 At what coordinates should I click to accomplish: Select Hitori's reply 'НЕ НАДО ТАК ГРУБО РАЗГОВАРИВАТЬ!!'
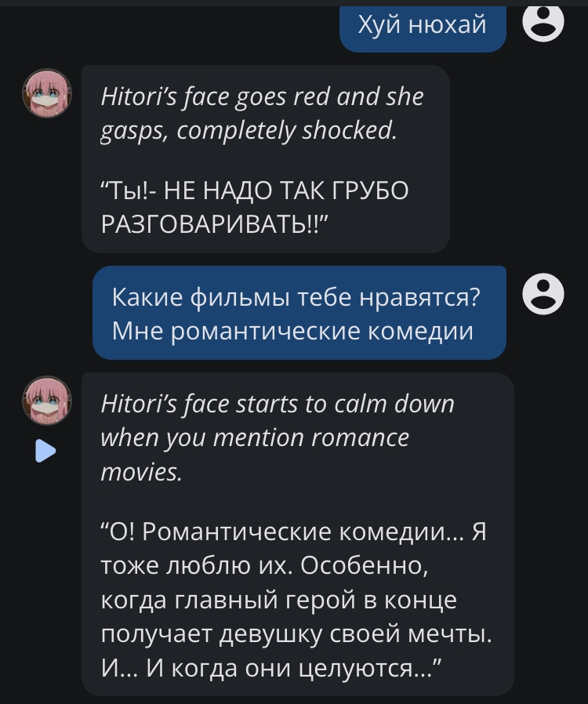[x=255, y=206]
